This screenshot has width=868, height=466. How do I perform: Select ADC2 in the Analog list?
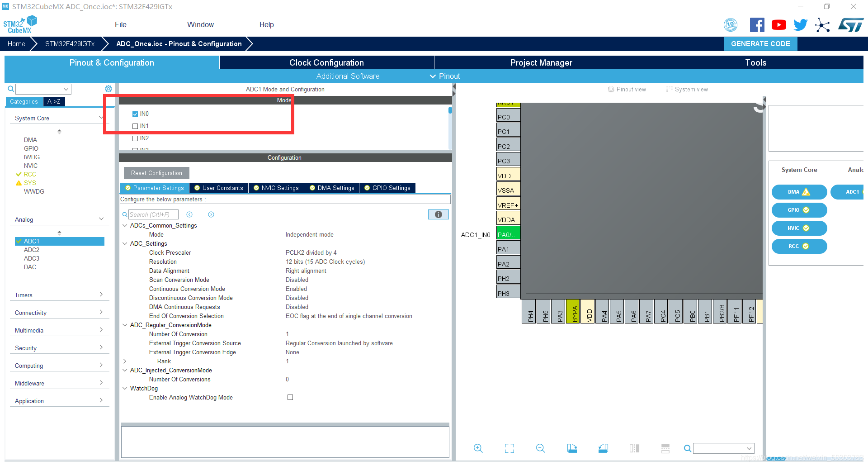tap(32, 250)
